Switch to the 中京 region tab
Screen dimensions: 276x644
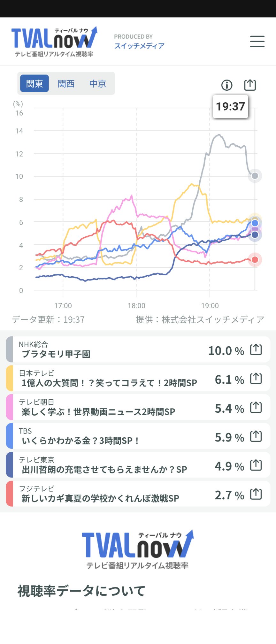[x=98, y=83]
